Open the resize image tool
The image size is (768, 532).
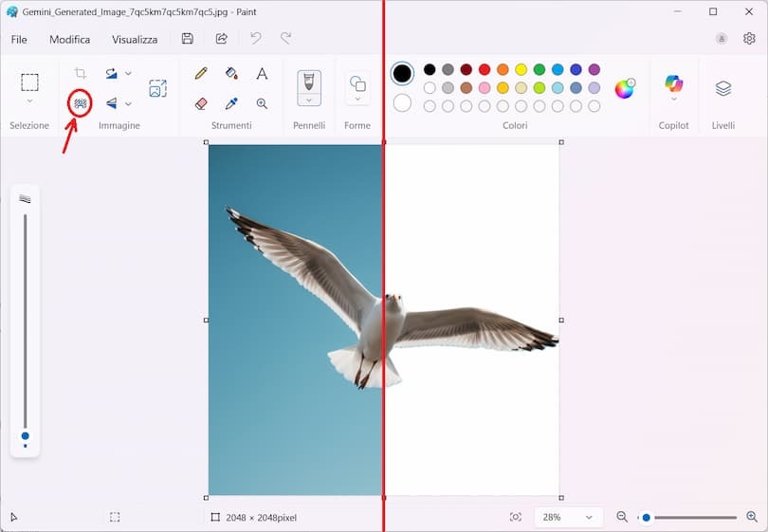coord(157,88)
